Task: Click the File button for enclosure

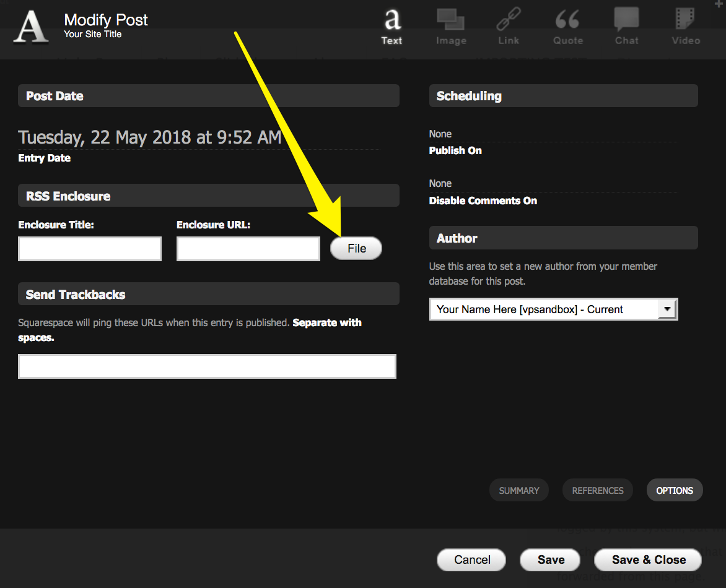Action: 356,248
